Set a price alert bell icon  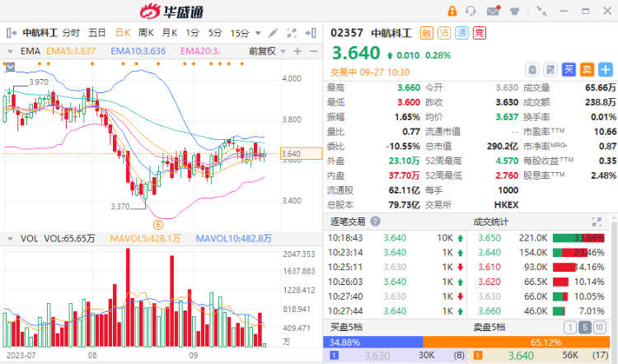[x=532, y=70]
